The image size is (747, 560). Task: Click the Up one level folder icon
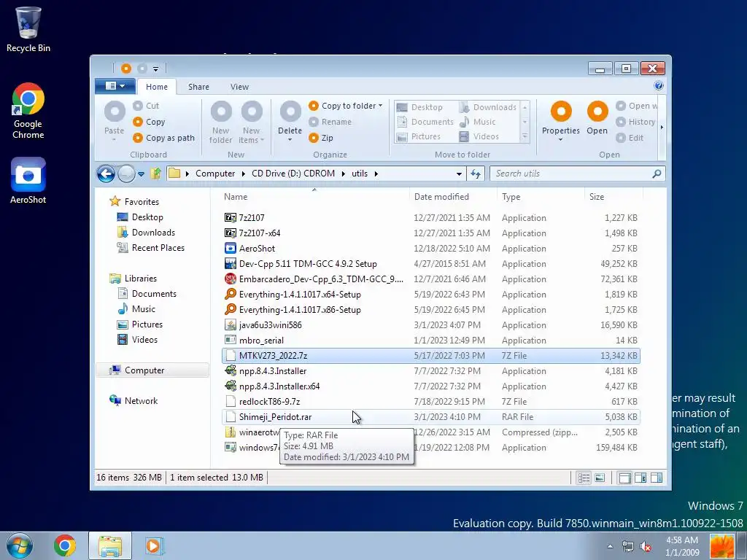coord(155,174)
